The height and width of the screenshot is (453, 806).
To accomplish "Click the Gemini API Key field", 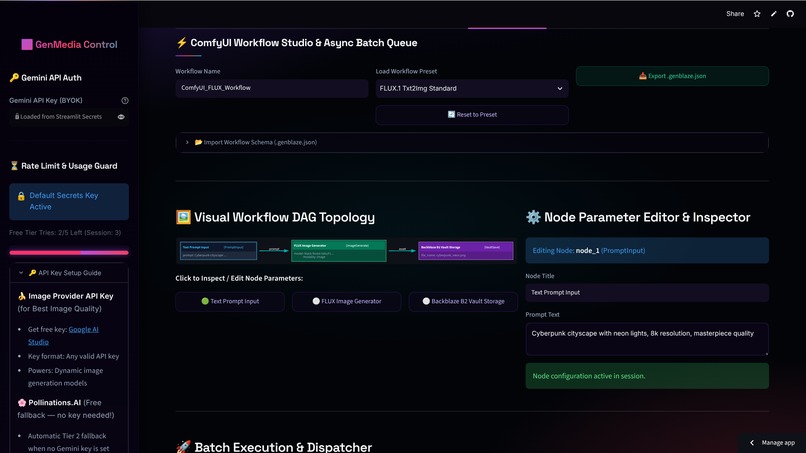I will coord(69,117).
